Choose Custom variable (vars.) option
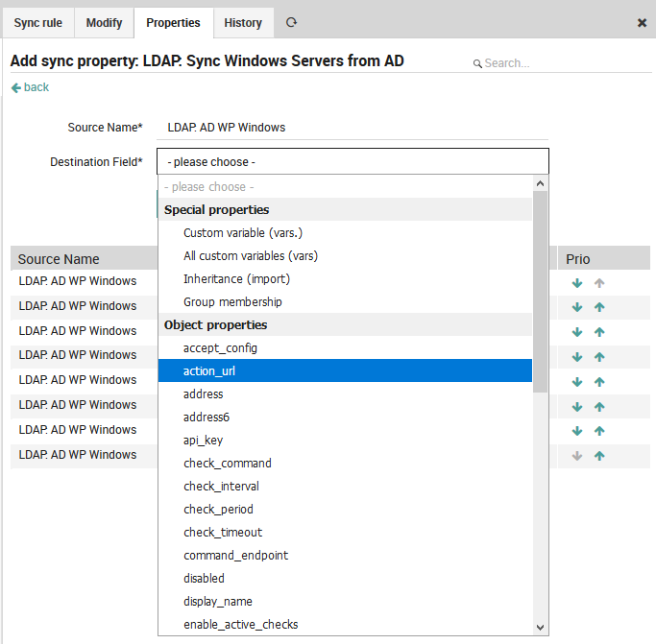The height and width of the screenshot is (644, 656). coord(243,233)
